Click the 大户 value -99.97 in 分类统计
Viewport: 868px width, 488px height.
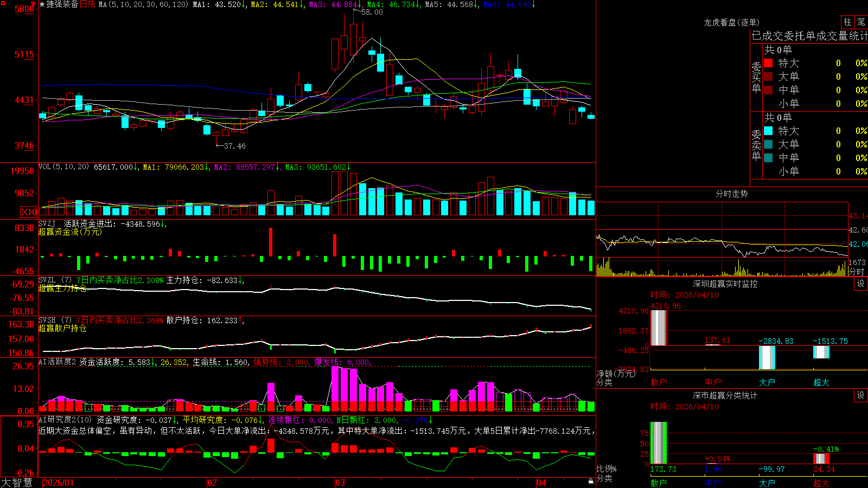point(771,469)
